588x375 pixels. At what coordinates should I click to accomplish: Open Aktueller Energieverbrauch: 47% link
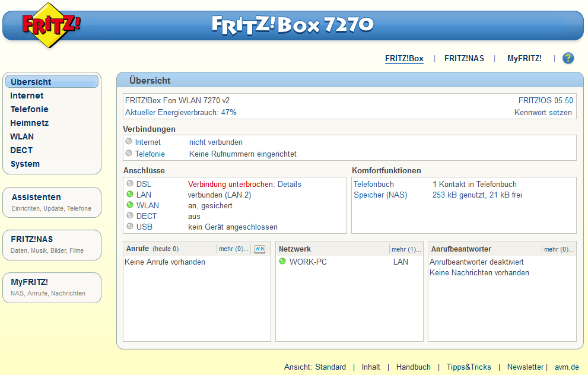(181, 113)
